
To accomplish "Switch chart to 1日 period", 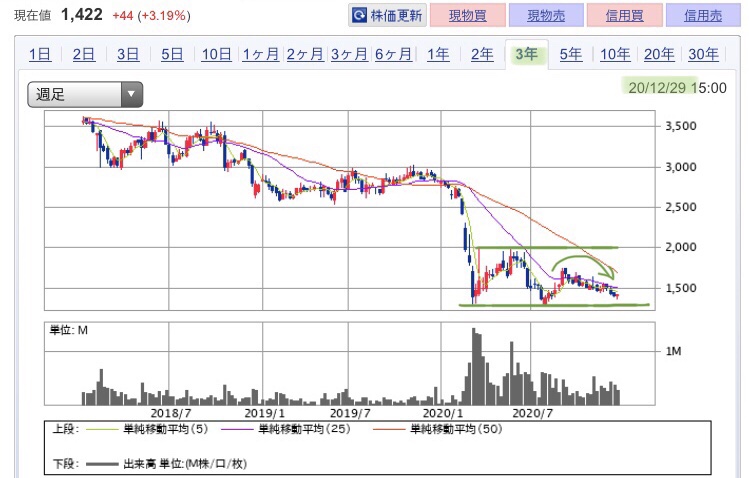I will pyautogui.click(x=40, y=54).
